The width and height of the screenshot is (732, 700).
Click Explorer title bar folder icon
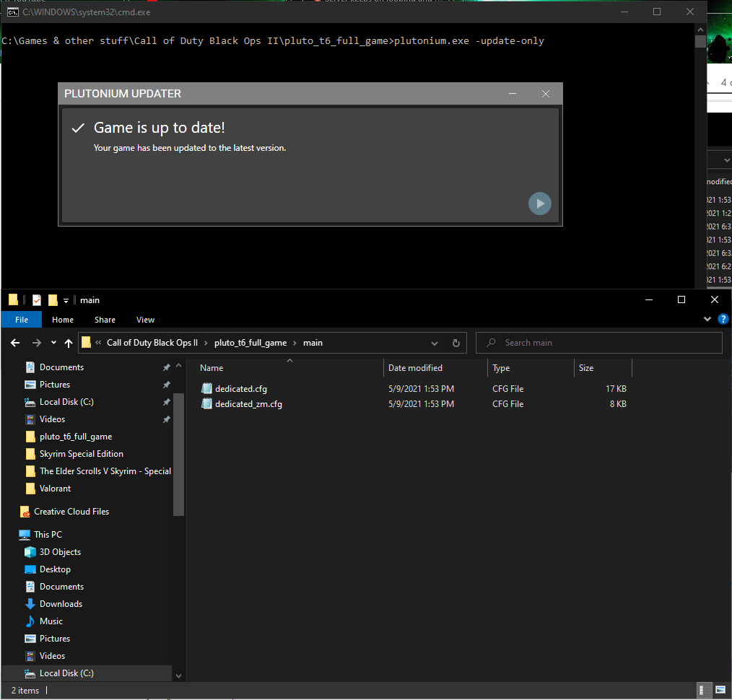[x=13, y=299]
